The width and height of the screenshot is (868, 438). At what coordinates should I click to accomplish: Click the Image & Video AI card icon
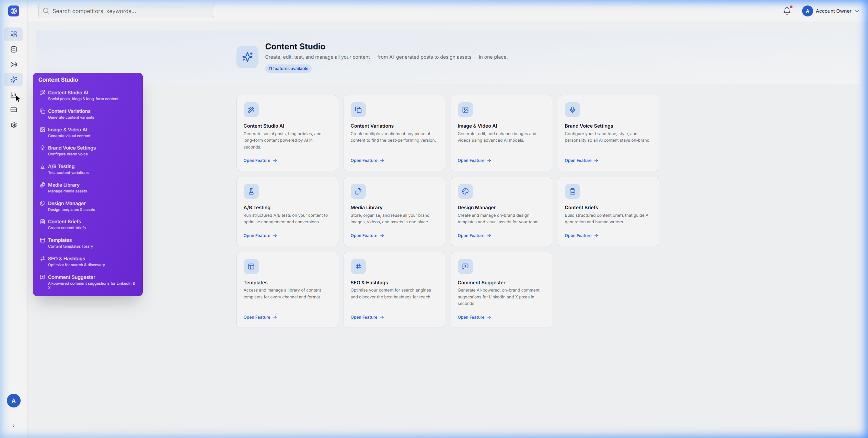465,110
